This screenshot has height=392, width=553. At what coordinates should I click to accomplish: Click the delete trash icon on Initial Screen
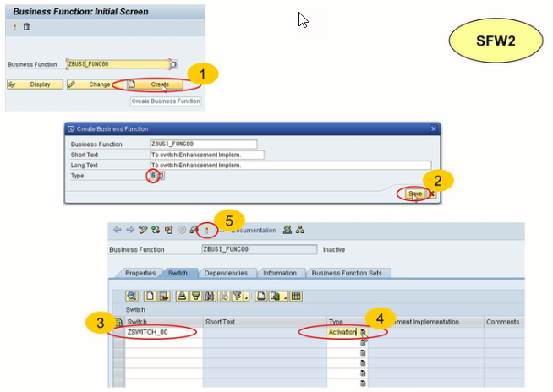[x=26, y=27]
